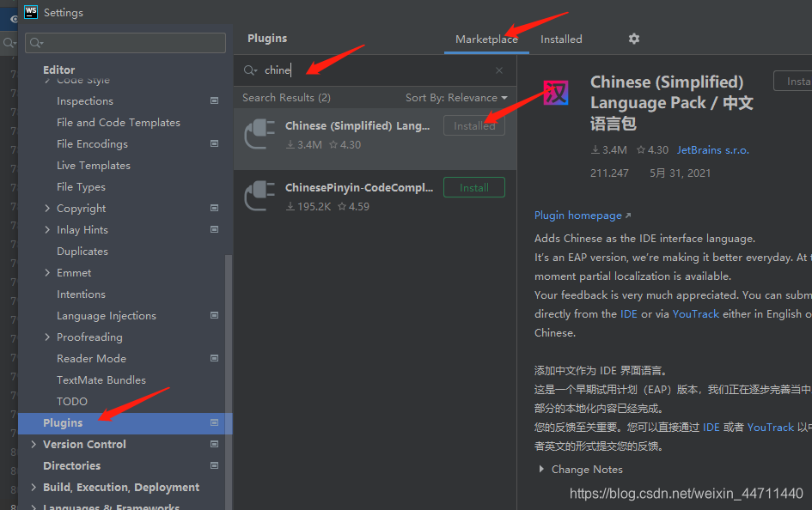Expand the Change Notes section

[x=541, y=469]
